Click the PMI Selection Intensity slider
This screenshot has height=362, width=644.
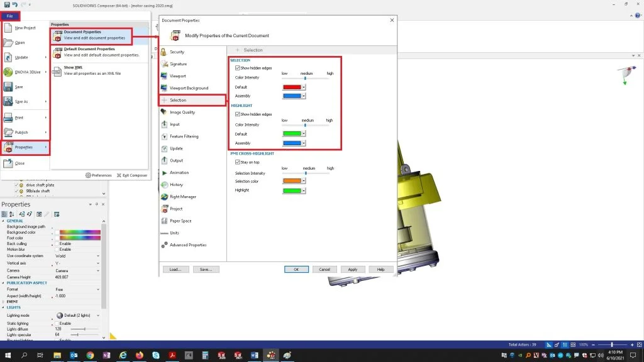coord(306,173)
